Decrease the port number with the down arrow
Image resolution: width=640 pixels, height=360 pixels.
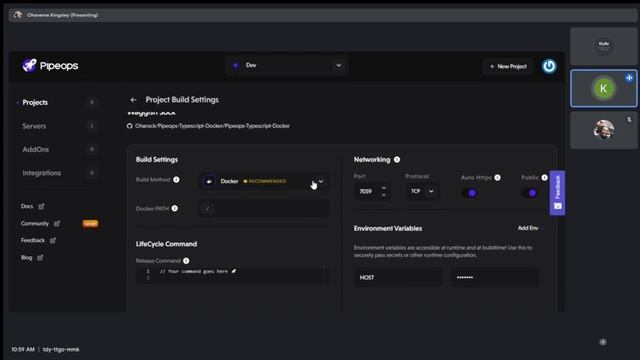[x=384, y=195]
